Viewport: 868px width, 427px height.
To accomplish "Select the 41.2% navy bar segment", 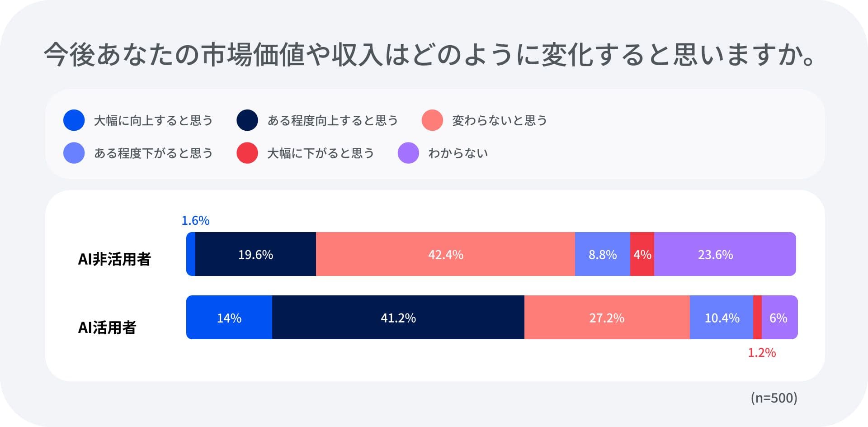I will [x=398, y=318].
